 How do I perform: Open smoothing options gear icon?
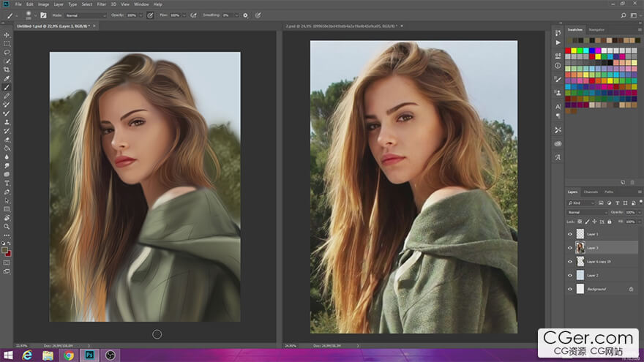pos(245,15)
